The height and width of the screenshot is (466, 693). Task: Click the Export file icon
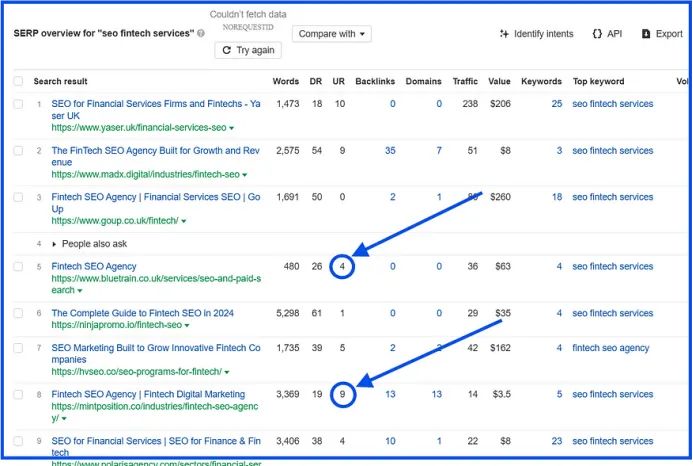(x=646, y=34)
